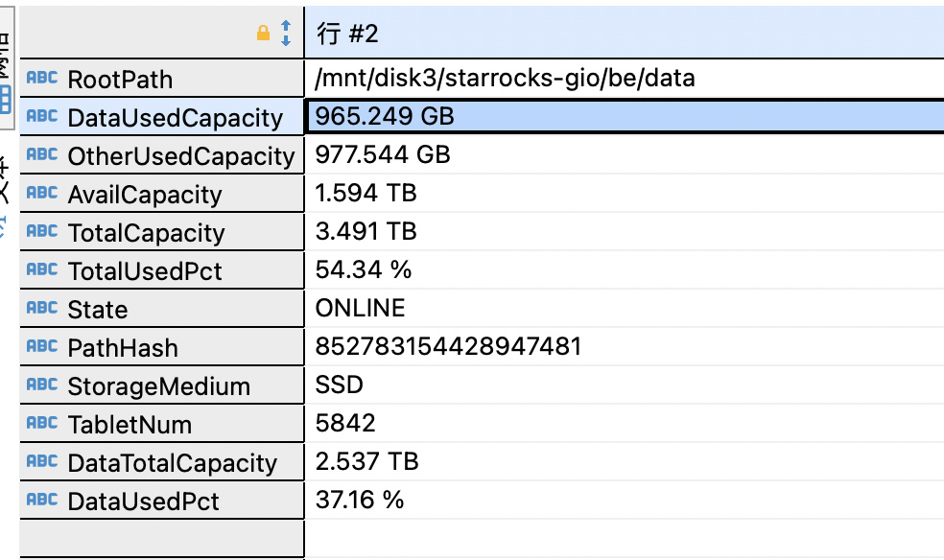Select the 行 #2 column header

[x=625, y=34]
